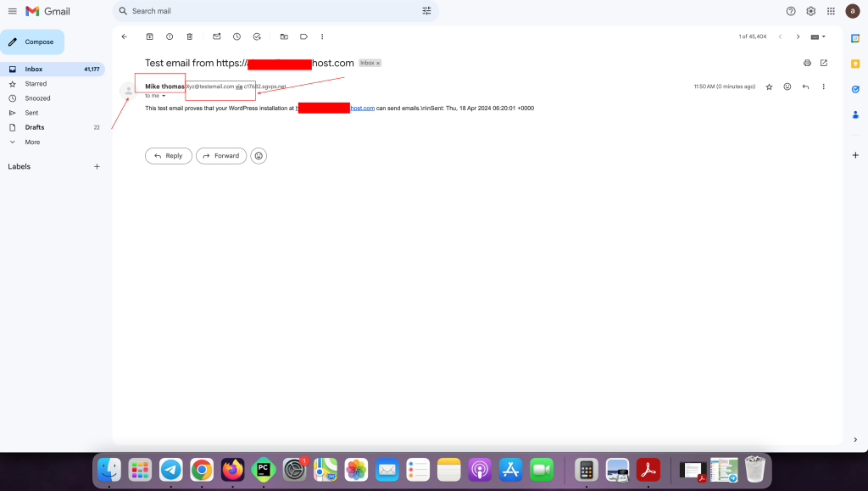This screenshot has width=868, height=491.
Task: Star this message
Action: [x=769, y=86]
